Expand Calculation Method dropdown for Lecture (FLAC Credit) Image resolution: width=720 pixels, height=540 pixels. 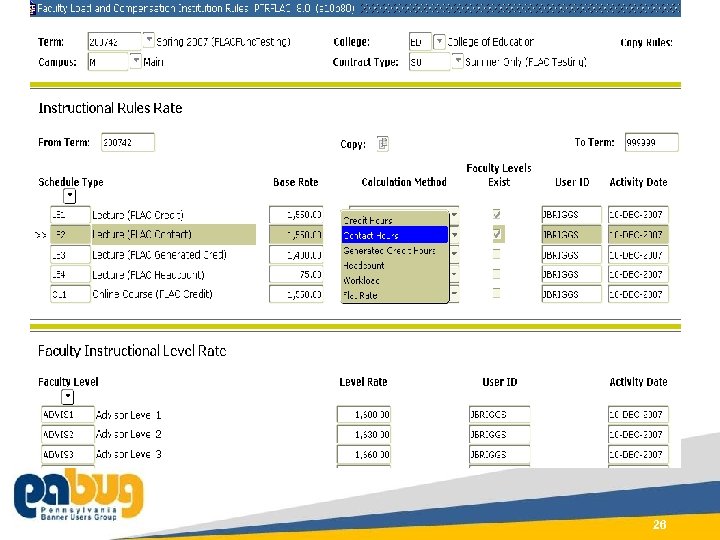[454, 214]
